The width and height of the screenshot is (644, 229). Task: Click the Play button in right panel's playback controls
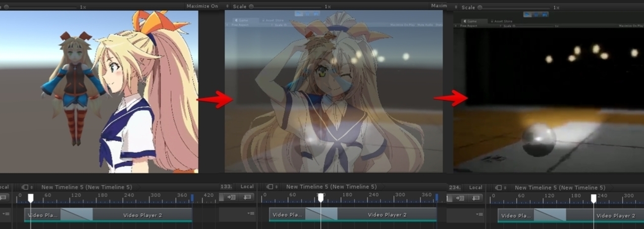[527, 14]
